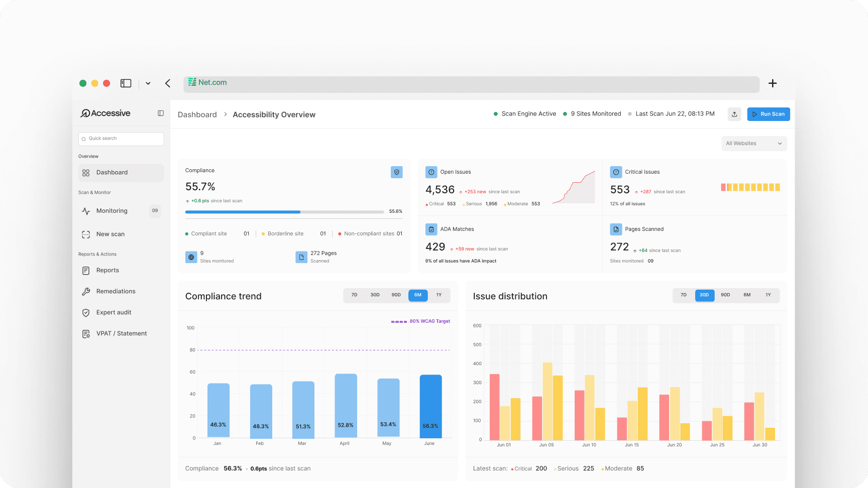
Task: Click the Compliance card shield icon
Action: click(397, 172)
